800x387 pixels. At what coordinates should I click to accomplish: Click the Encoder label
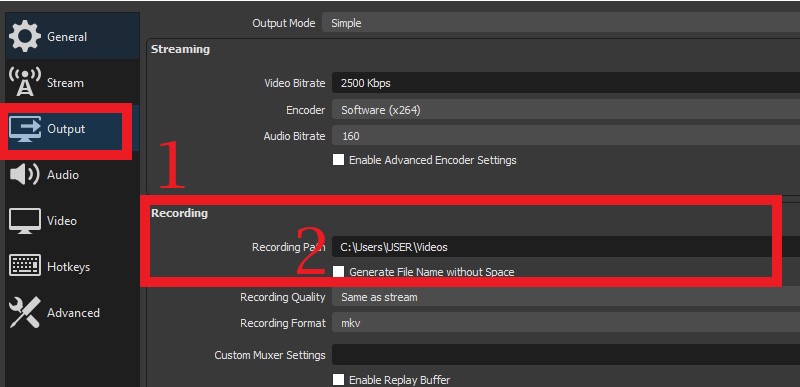(306, 110)
